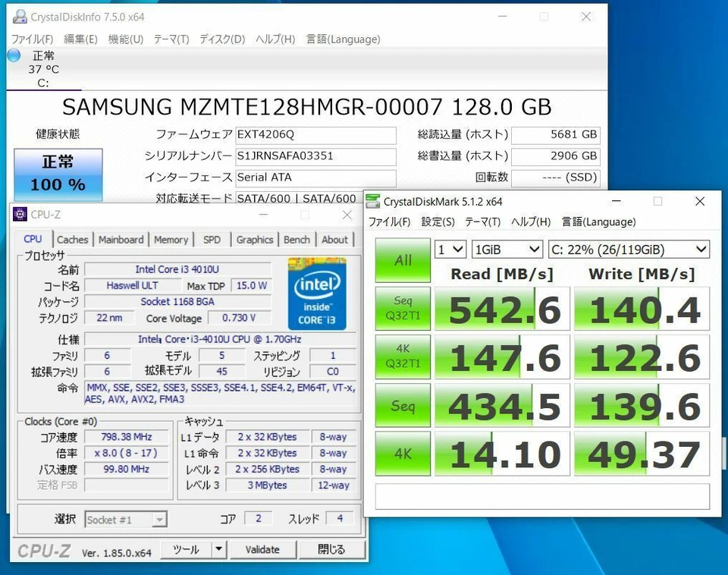Open テーマ(T) menu in CrystalDiskMark
This screenshot has width=728, height=575.
point(483,222)
